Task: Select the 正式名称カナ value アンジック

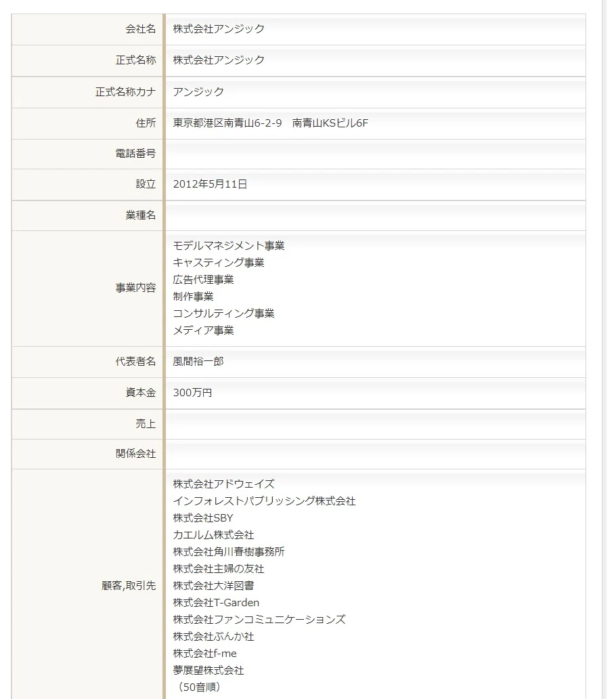Action: tap(198, 92)
